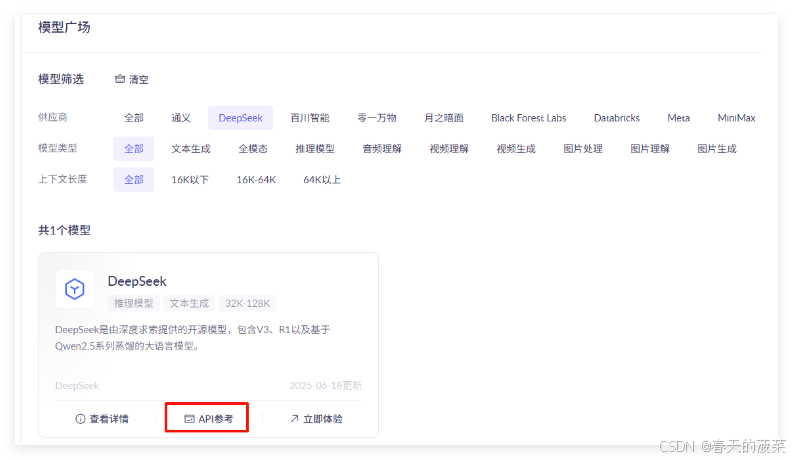793x460 pixels.
Task: Click the API参考 document icon
Action: 189,419
